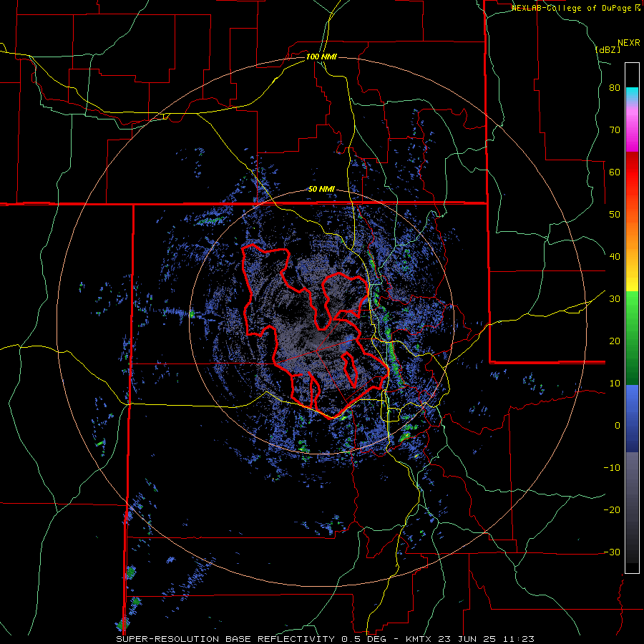
Task: Click the blue band of the color legend
Action: tap(632, 419)
